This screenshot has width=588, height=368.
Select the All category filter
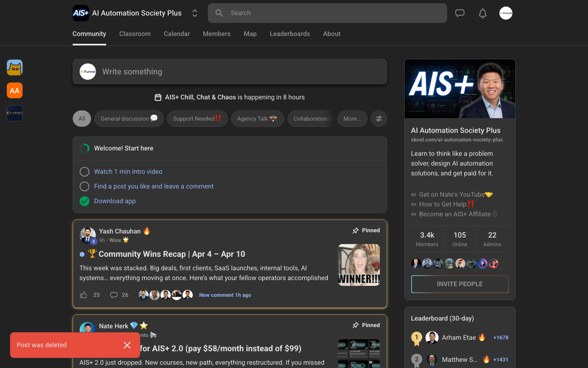point(82,119)
